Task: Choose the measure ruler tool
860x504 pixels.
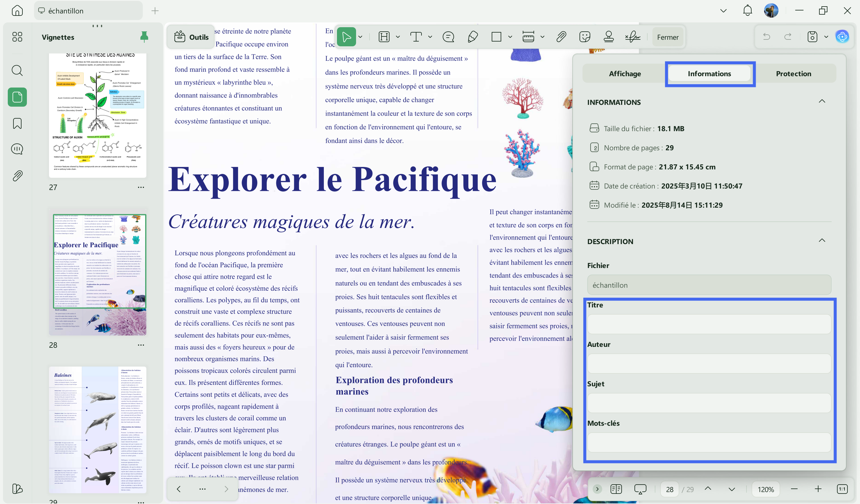Action: coord(528,37)
